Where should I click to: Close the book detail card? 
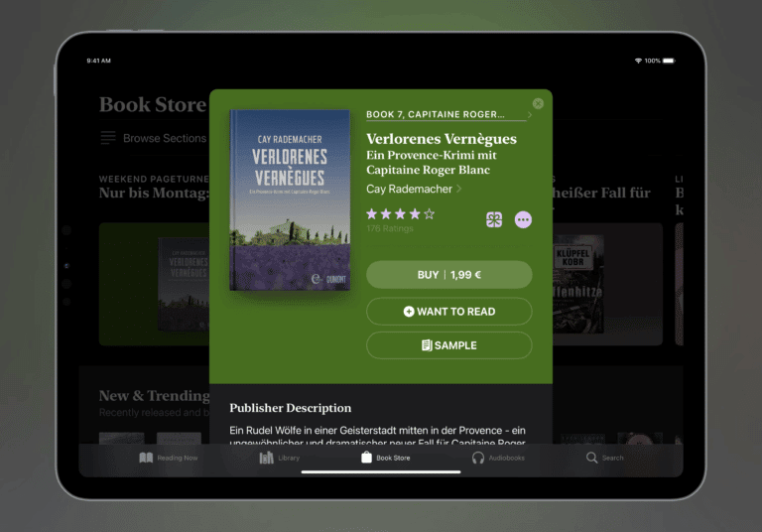(x=538, y=103)
